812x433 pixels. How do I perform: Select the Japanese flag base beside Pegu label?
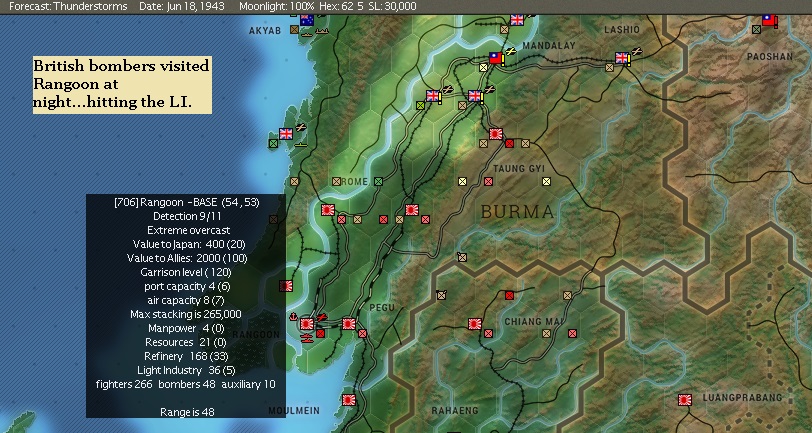pyautogui.click(x=349, y=324)
